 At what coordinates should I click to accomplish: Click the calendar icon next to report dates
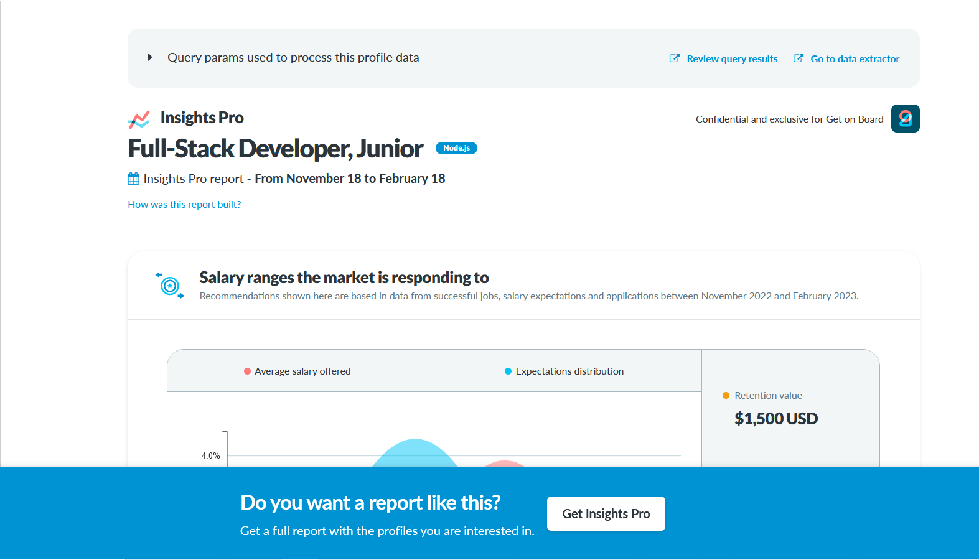tap(133, 179)
